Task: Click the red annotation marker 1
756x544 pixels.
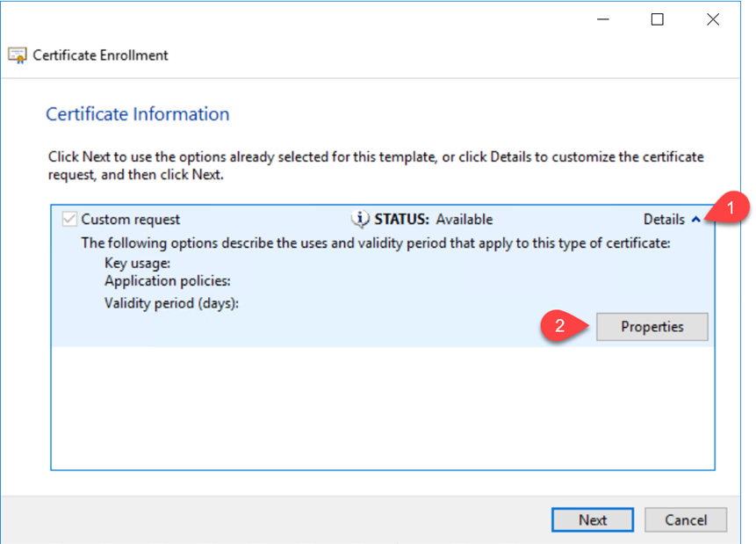Action: pos(729,207)
